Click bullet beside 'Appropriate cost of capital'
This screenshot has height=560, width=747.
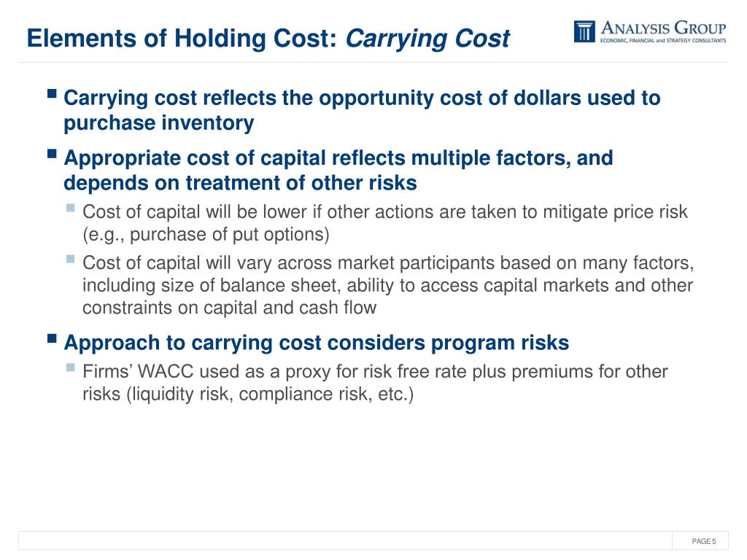(53, 153)
